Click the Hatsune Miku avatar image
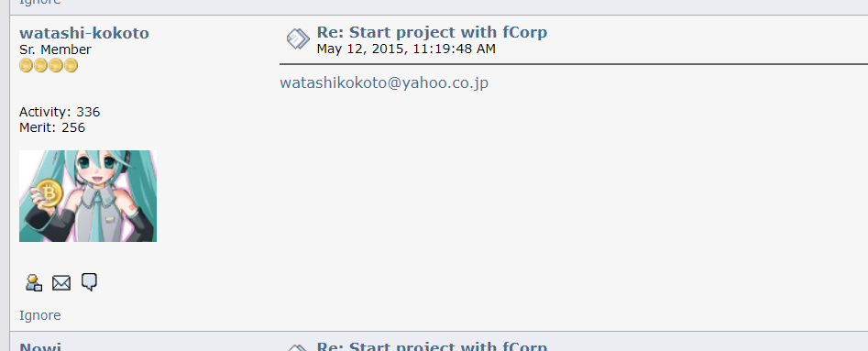Viewport: 868px width, 351px height. [88, 196]
